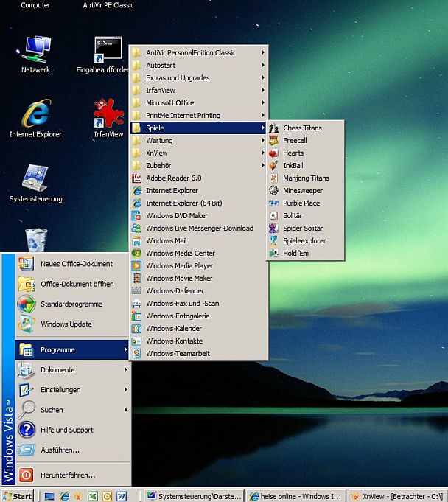
Task: Choose Ausführen... in Start menu
Action: (x=72, y=450)
